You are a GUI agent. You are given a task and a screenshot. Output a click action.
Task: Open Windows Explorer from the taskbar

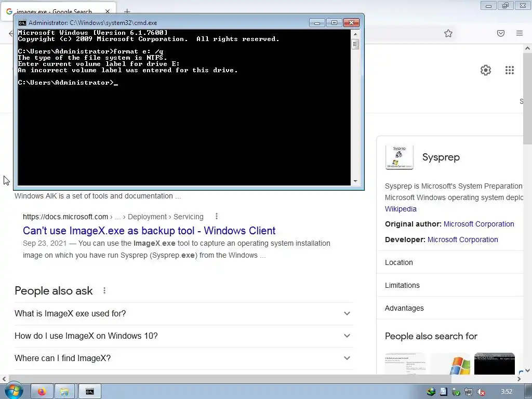(64, 392)
